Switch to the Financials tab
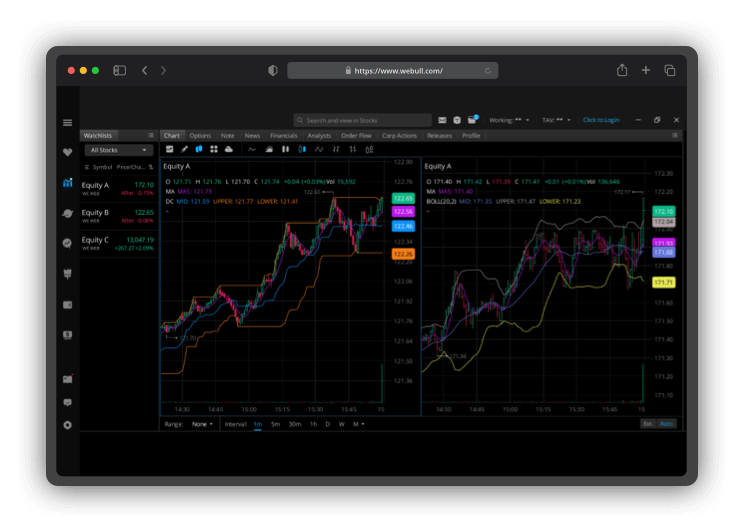This screenshot has height=532, width=744. click(x=283, y=135)
